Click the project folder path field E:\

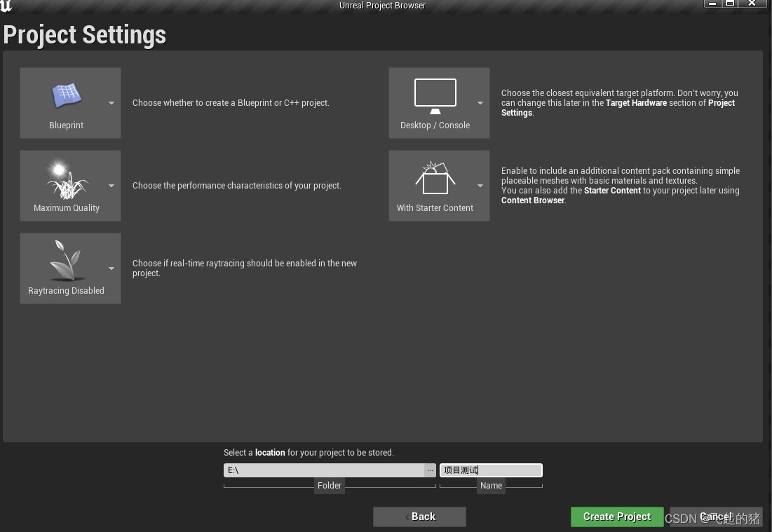(324, 470)
